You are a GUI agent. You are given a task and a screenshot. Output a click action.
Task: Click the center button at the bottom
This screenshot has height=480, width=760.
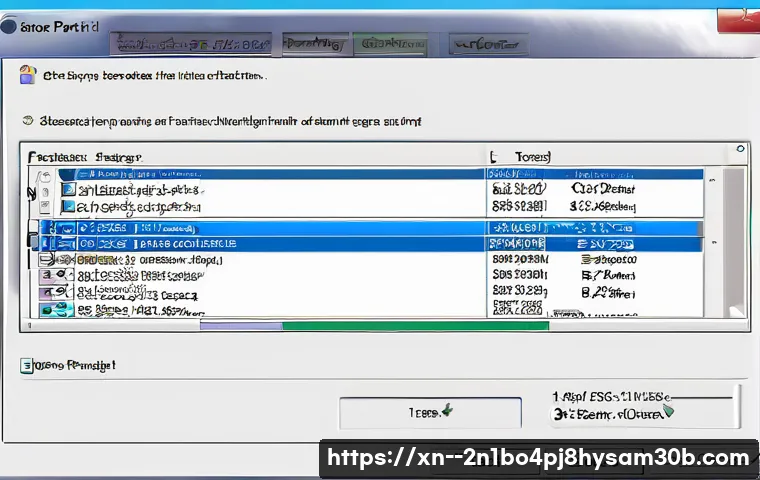[430, 412]
